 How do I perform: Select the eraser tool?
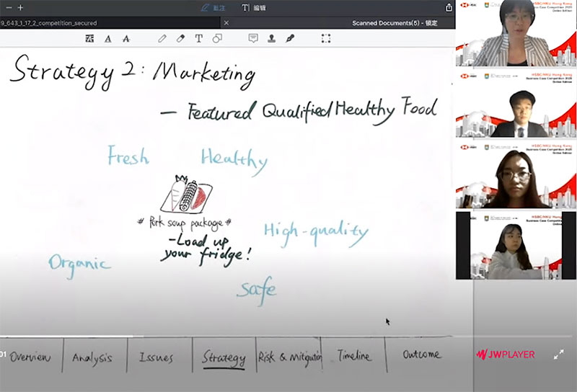[x=180, y=38]
